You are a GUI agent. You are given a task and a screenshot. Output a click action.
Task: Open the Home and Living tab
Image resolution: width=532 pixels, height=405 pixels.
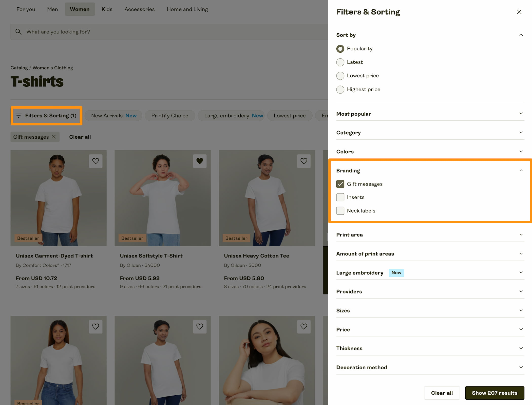pyautogui.click(x=187, y=9)
